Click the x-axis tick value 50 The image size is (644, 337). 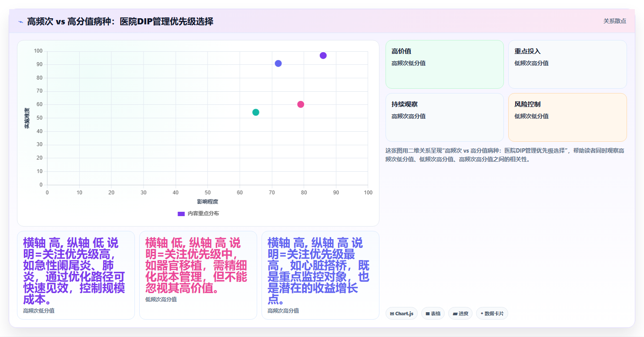tap(208, 192)
